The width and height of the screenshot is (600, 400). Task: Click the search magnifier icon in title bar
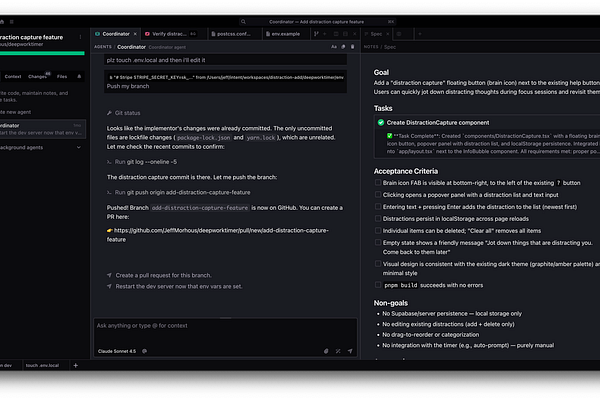[x=243, y=22]
